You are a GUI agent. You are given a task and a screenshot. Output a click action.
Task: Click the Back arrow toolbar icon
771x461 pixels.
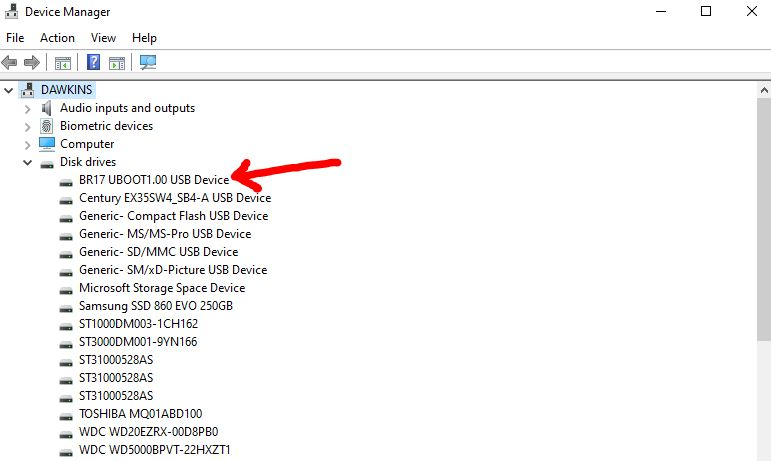click(9, 62)
